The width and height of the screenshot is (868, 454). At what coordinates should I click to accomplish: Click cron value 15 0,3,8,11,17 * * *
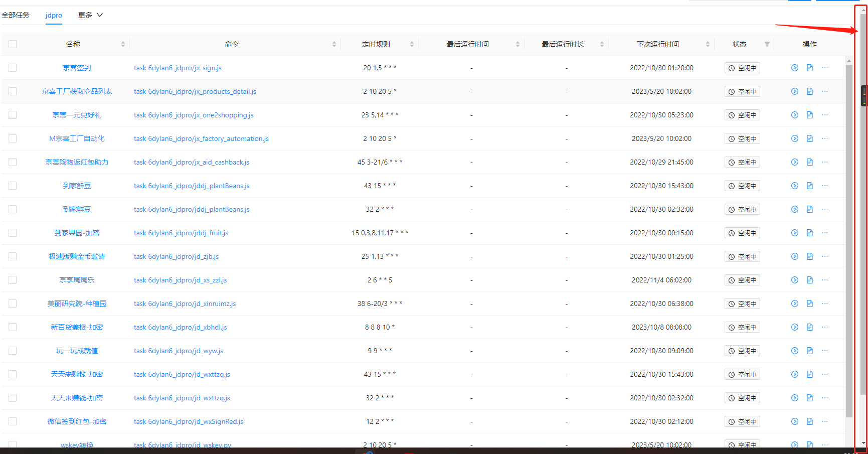coord(380,233)
